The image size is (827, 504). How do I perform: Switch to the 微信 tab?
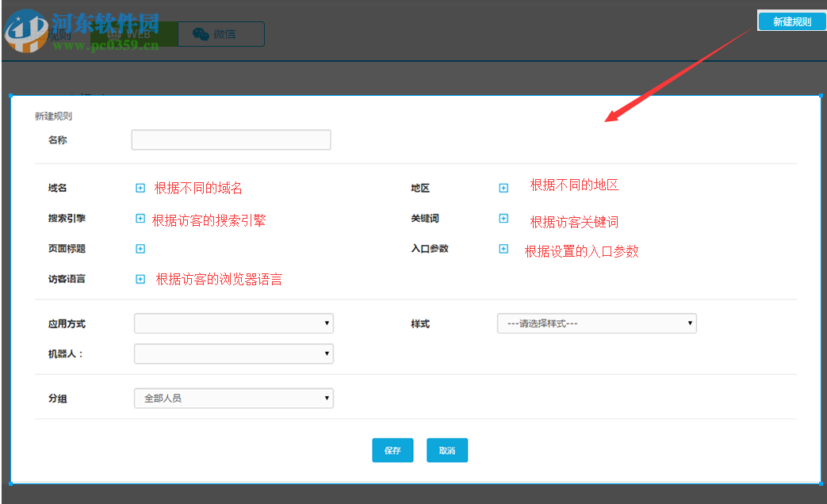pyautogui.click(x=220, y=34)
